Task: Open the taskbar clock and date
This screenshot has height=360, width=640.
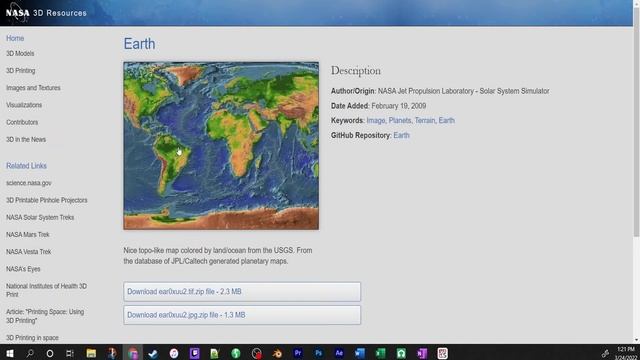Action: coord(626,353)
